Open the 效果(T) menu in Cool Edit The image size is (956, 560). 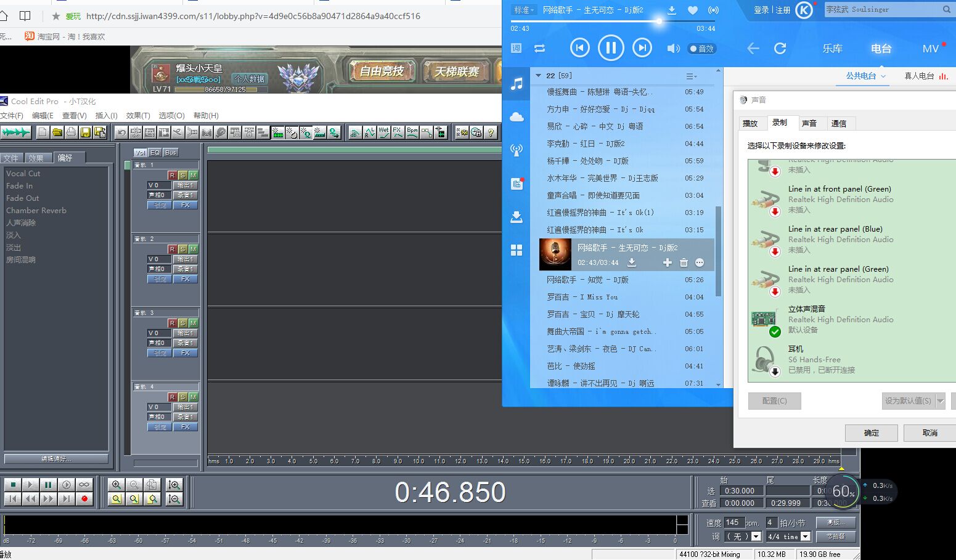point(138,115)
